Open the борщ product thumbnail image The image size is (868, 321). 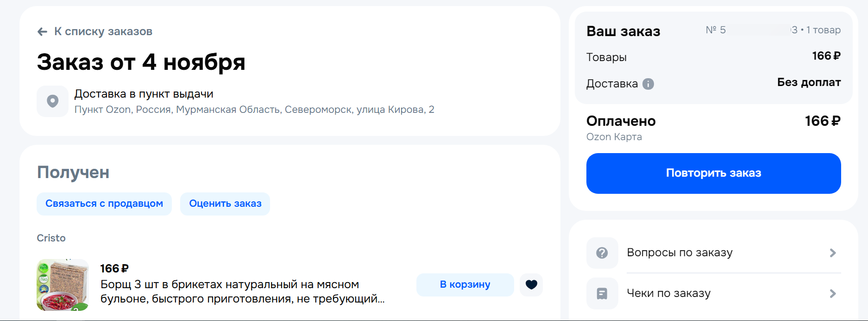[x=63, y=284]
